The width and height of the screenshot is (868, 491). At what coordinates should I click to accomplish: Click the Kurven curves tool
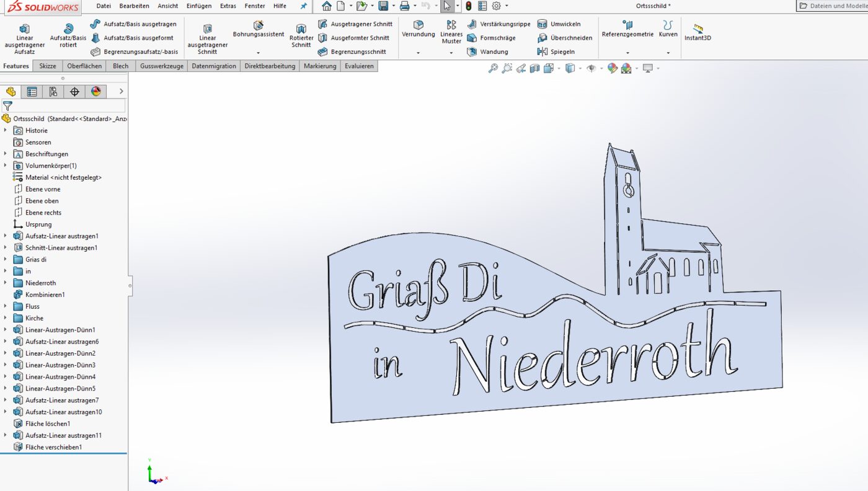tap(668, 29)
